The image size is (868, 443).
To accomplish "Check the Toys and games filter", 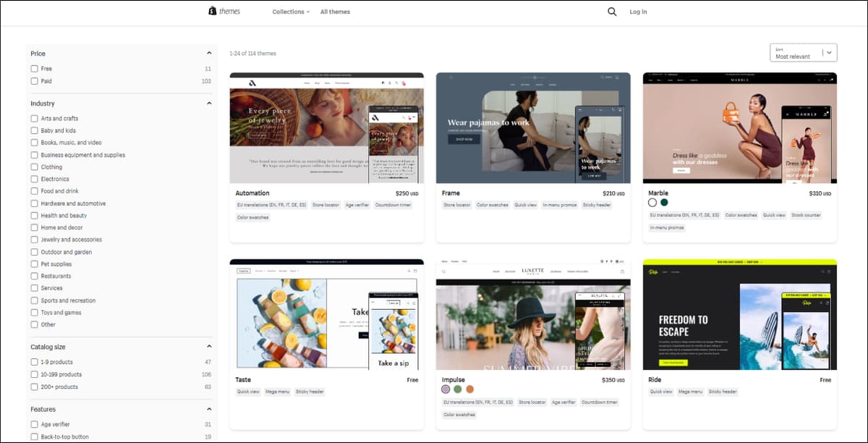I will (x=34, y=313).
